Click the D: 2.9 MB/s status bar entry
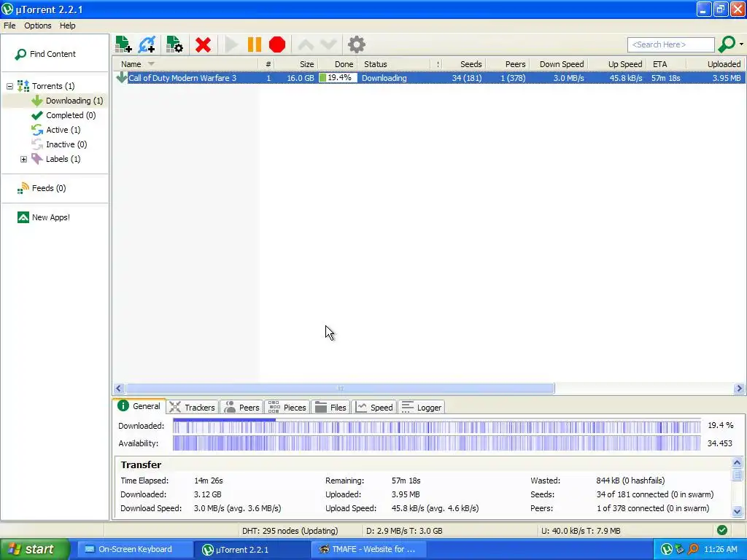Image resolution: width=747 pixels, height=560 pixels. coord(404,531)
